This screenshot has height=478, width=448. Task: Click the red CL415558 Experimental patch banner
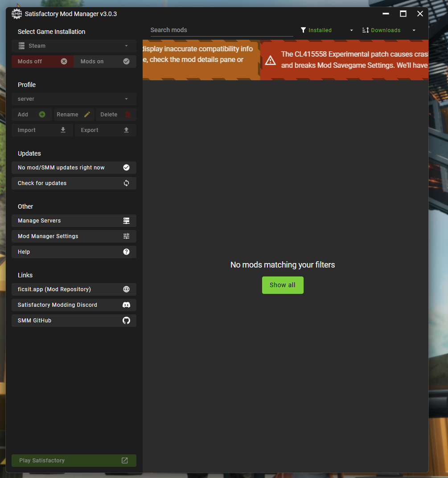(345, 60)
